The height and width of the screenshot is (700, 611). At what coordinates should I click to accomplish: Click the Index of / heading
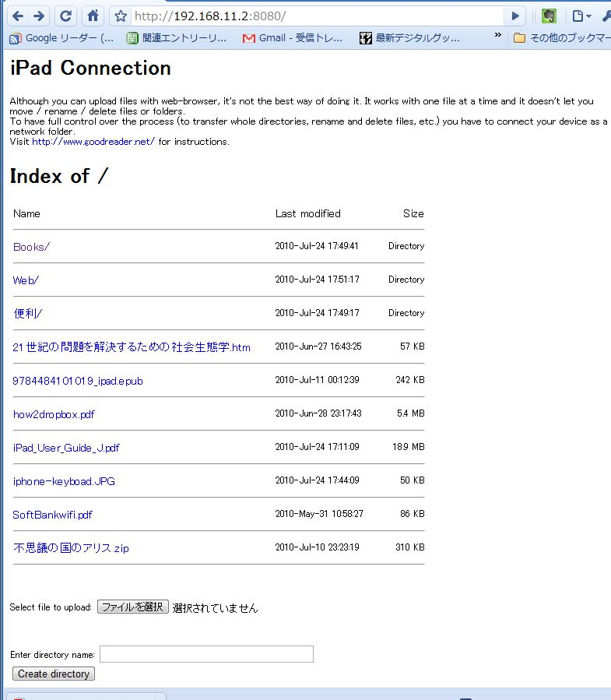[59, 176]
